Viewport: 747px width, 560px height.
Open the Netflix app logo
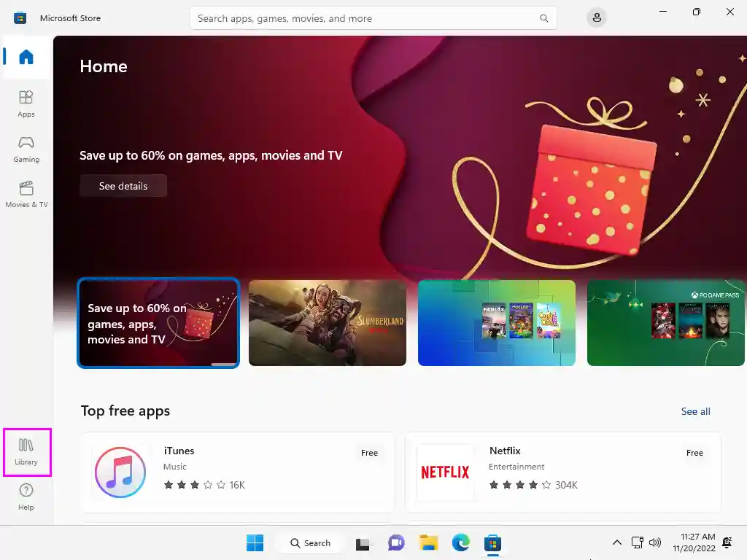446,472
